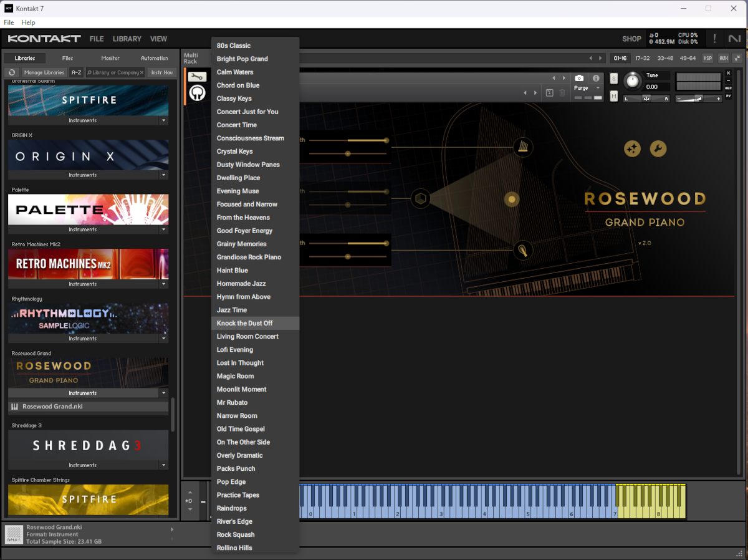Viewport: 748px width, 560px height.
Task: Collapse Rosewood Grand Instruments dropdown arrow
Action: pyautogui.click(x=163, y=393)
